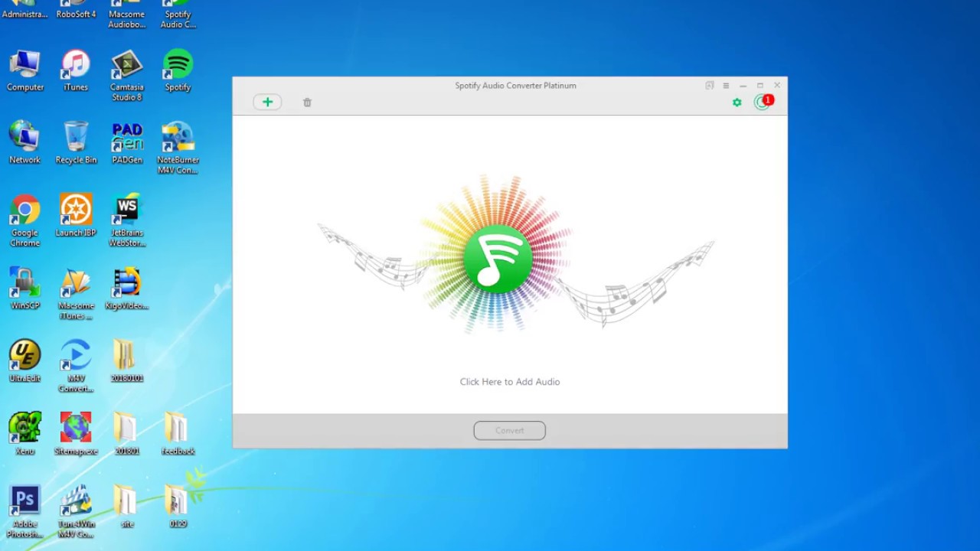This screenshot has width=980, height=551.
Task: Click the green music note logo
Action: pos(498,258)
